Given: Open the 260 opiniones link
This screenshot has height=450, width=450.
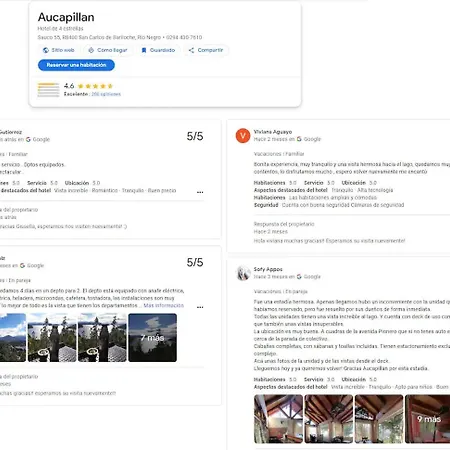Looking at the screenshot, I should (x=106, y=94).
